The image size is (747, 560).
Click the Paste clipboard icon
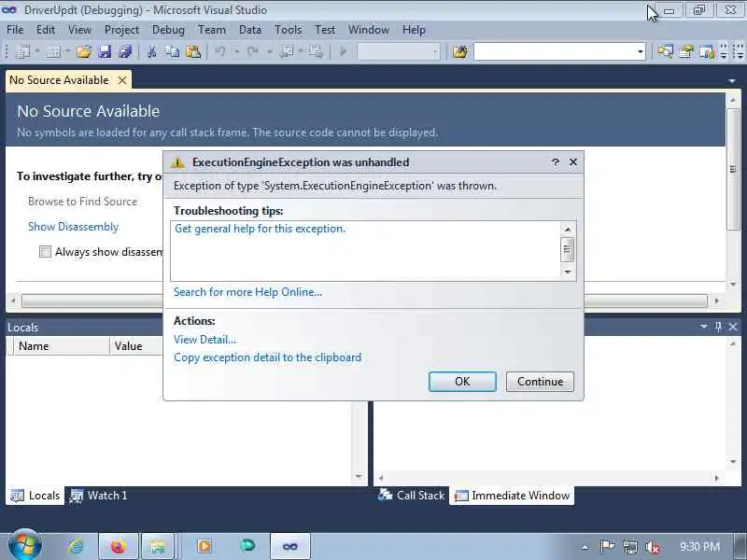[193, 51]
